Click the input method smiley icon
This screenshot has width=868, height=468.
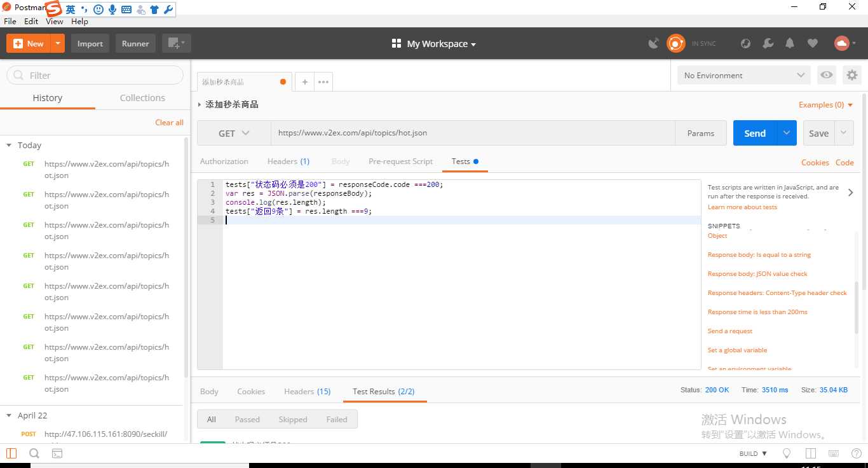point(98,10)
